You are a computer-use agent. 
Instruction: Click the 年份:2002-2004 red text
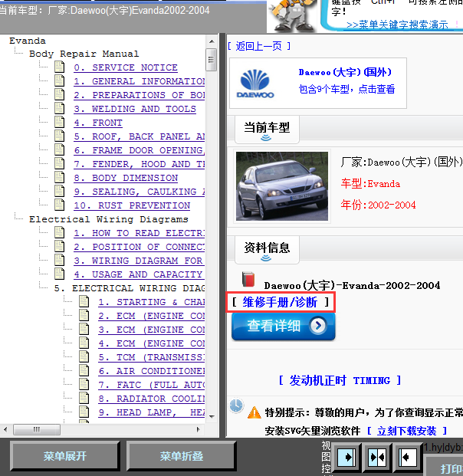(x=378, y=205)
